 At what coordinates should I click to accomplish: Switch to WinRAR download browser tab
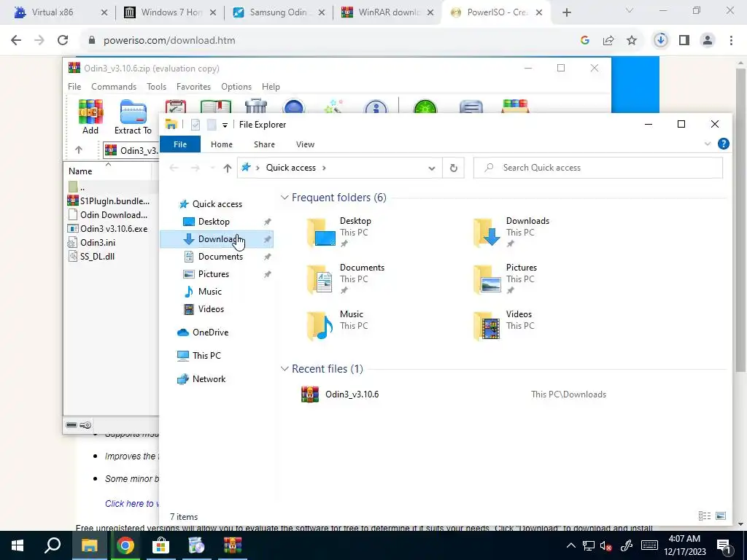[388, 12]
